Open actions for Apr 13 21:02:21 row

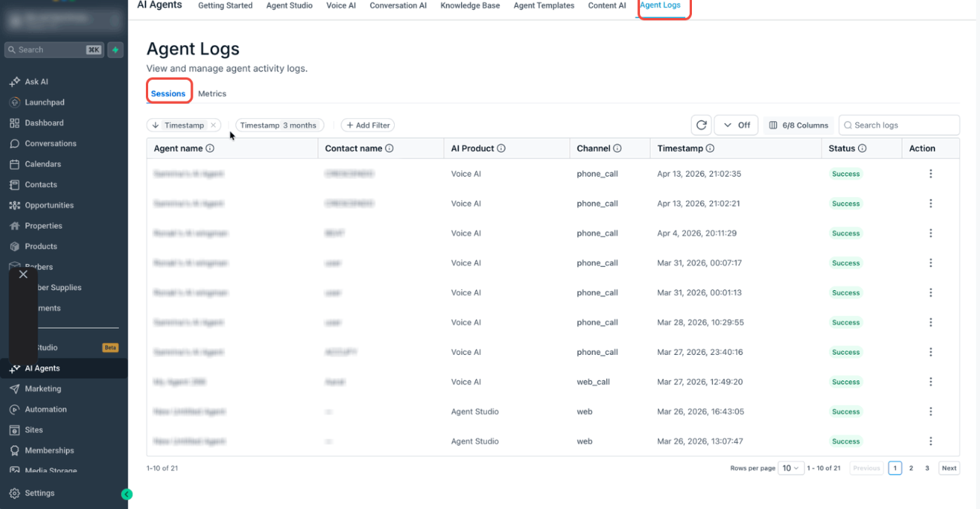tap(930, 204)
